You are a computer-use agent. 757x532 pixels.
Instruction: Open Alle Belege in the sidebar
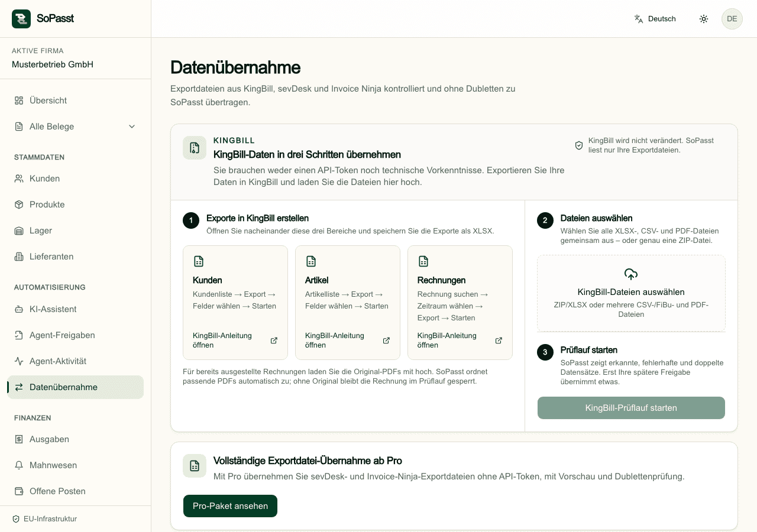click(76, 126)
